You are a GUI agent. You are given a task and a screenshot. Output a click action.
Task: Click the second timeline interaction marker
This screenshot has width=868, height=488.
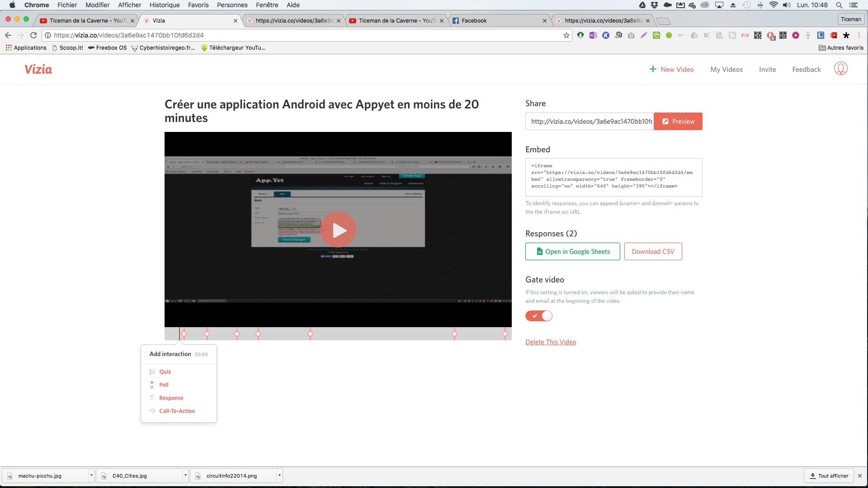tap(207, 334)
